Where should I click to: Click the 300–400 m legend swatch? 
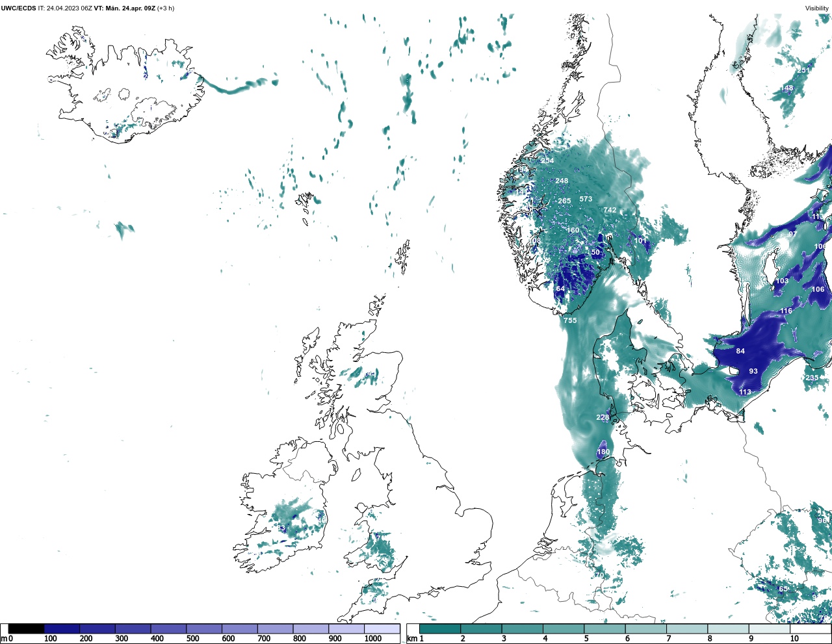pos(133,629)
